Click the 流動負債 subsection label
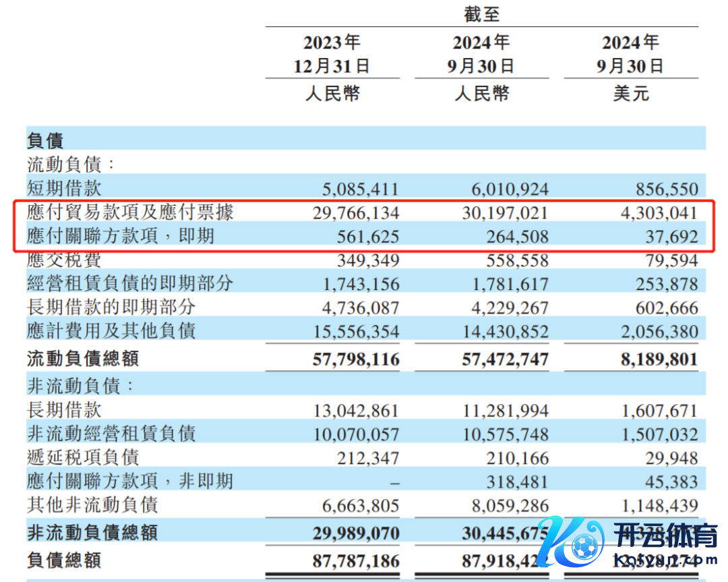This screenshot has height=582, width=728. (71, 164)
